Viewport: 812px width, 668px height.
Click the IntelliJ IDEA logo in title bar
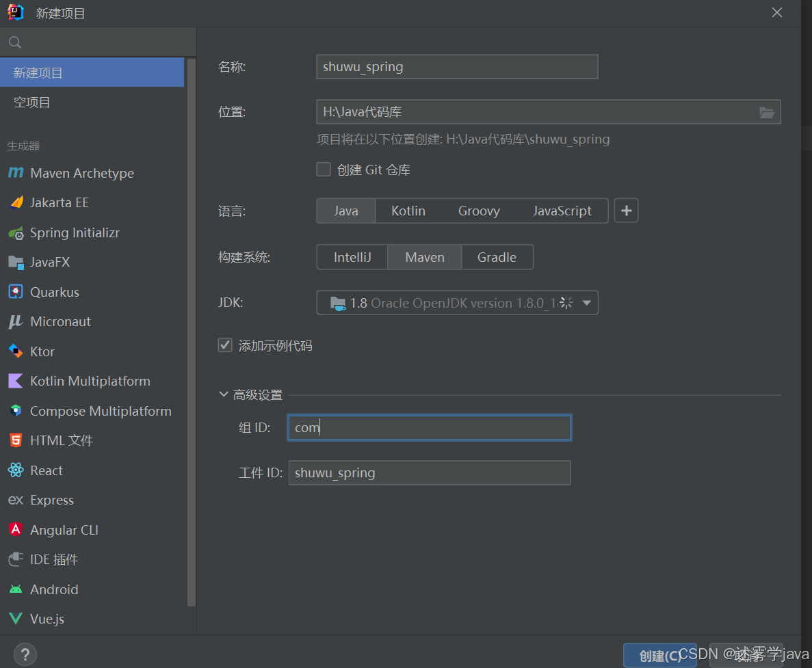pos(16,12)
